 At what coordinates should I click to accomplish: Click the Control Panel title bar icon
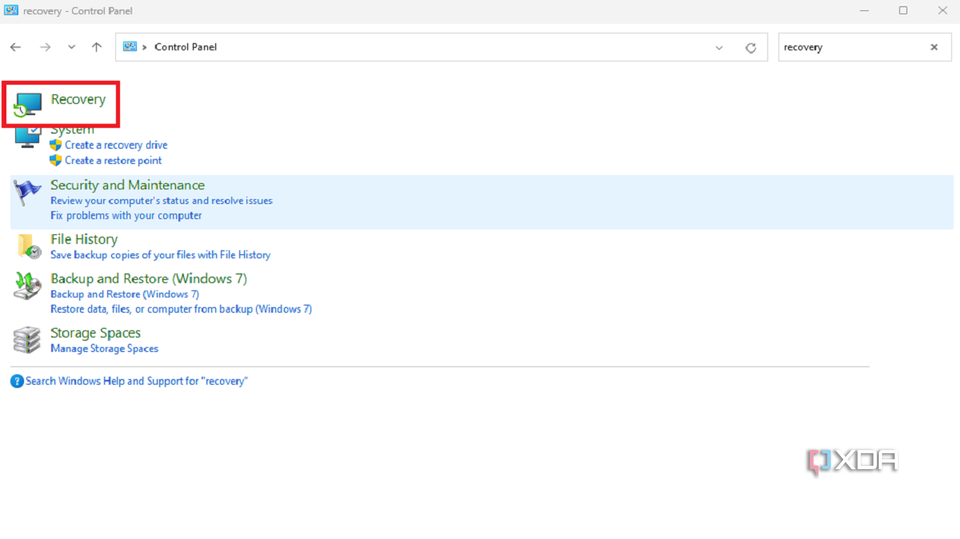pyautogui.click(x=11, y=10)
